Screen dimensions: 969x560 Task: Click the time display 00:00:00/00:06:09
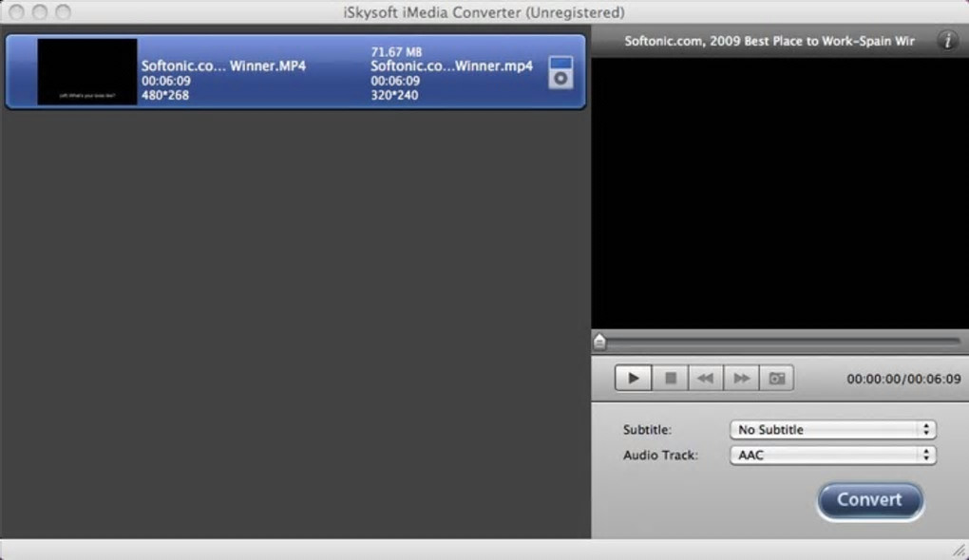click(x=903, y=379)
